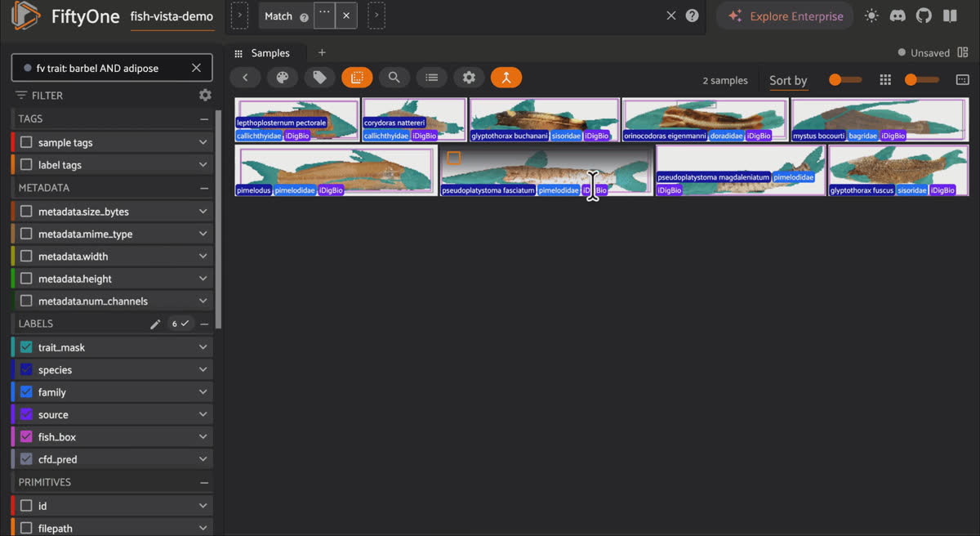Image resolution: width=980 pixels, height=536 pixels.
Task: Uncheck the fish_box label checkbox
Action: (26, 437)
